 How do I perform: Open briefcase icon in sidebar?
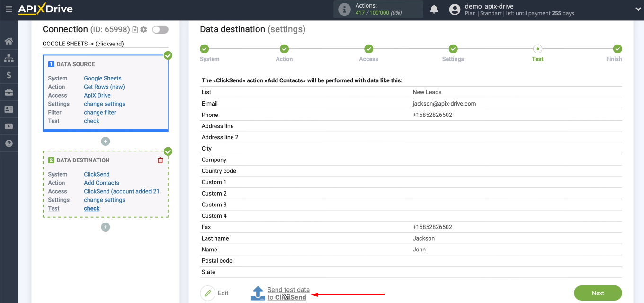(x=9, y=92)
